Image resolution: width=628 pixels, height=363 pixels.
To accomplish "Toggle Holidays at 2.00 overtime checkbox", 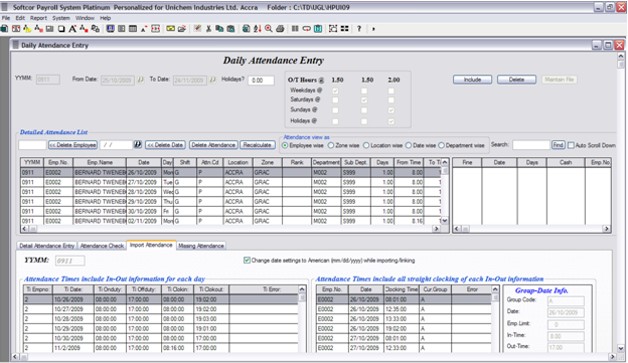I will point(391,121).
